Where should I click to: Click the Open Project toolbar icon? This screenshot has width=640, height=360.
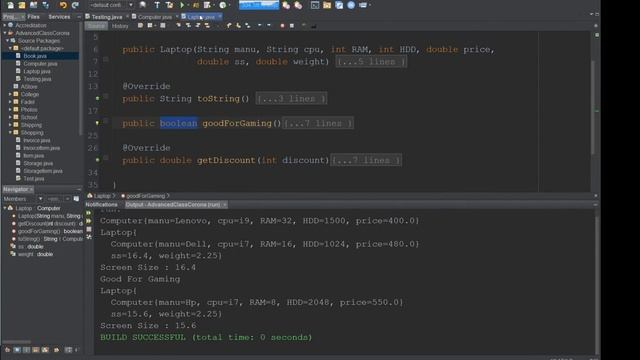(33, 5)
